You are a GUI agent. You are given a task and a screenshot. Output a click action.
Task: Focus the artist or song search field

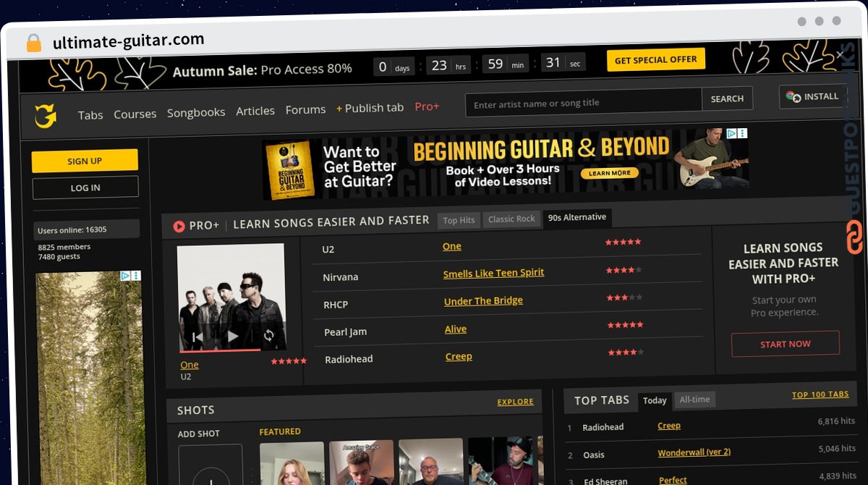(584, 103)
